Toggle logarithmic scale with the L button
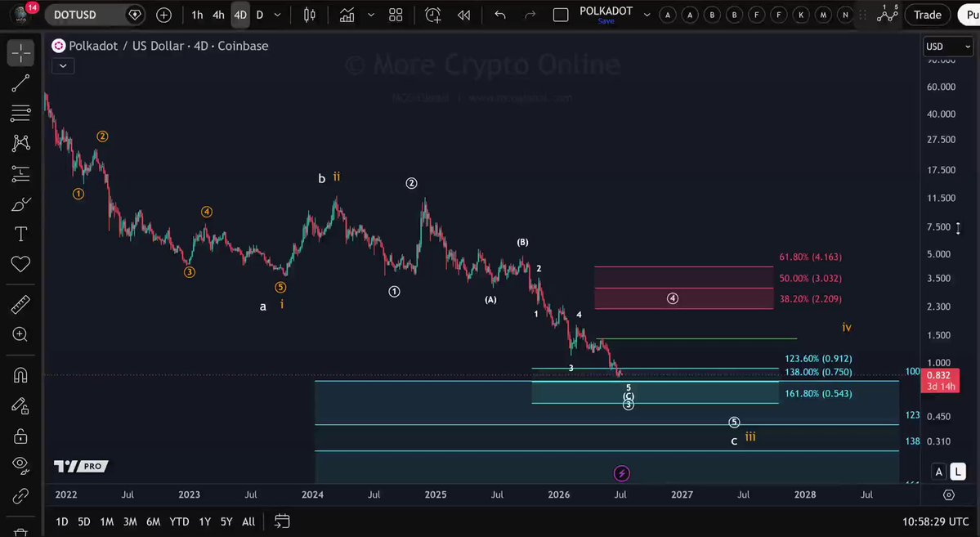Image resolution: width=980 pixels, height=537 pixels. [x=958, y=472]
